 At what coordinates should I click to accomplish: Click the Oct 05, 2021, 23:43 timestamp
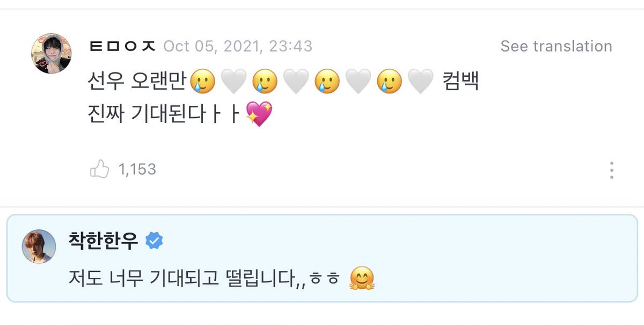[238, 46]
